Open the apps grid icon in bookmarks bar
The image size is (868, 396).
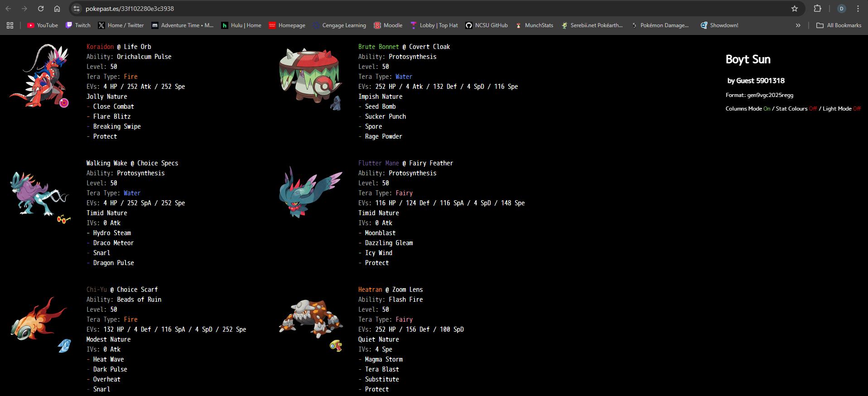point(10,25)
